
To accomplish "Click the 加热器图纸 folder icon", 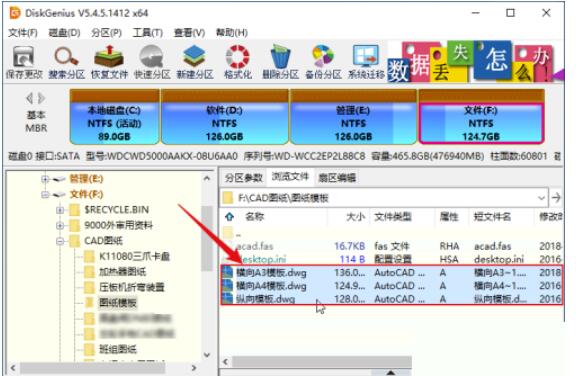I will pos(89,272).
